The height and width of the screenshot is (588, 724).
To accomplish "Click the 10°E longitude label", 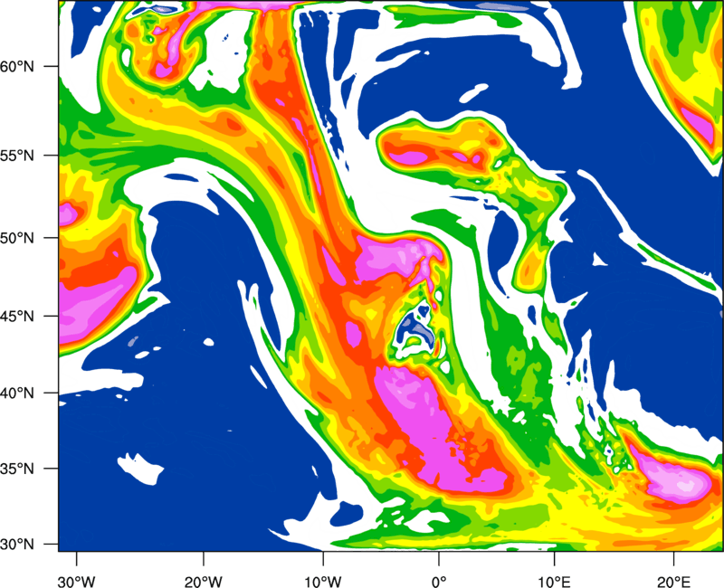I will click(x=554, y=581).
